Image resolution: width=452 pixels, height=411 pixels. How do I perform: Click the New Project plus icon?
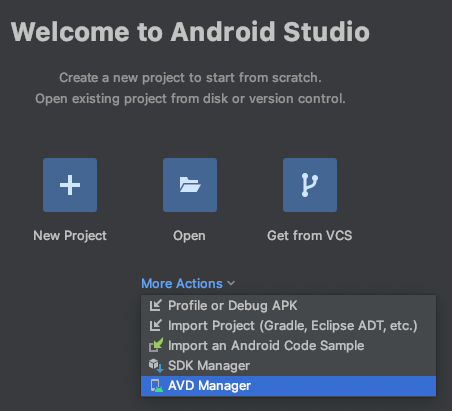70,185
